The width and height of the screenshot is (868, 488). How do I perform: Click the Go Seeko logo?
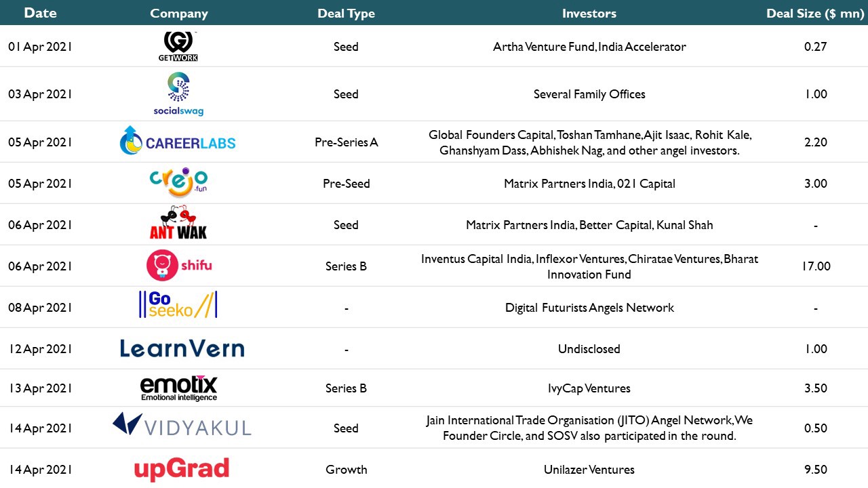(x=178, y=305)
